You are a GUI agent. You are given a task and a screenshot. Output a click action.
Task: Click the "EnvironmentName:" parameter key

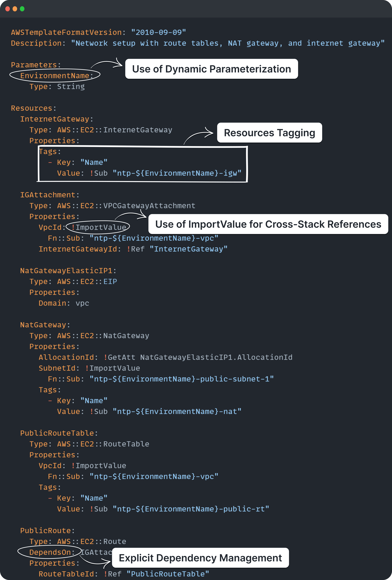click(x=57, y=76)
